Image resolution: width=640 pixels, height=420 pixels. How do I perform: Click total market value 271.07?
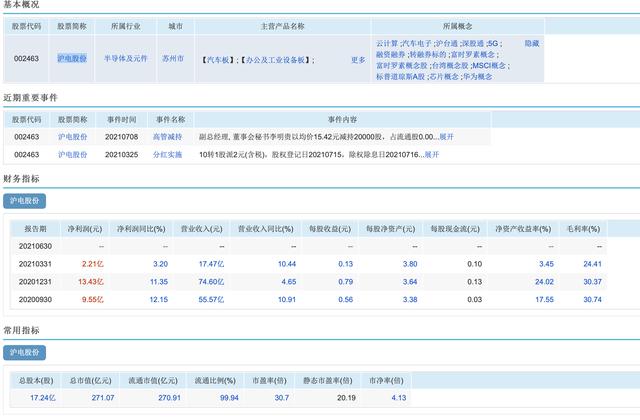103,398
